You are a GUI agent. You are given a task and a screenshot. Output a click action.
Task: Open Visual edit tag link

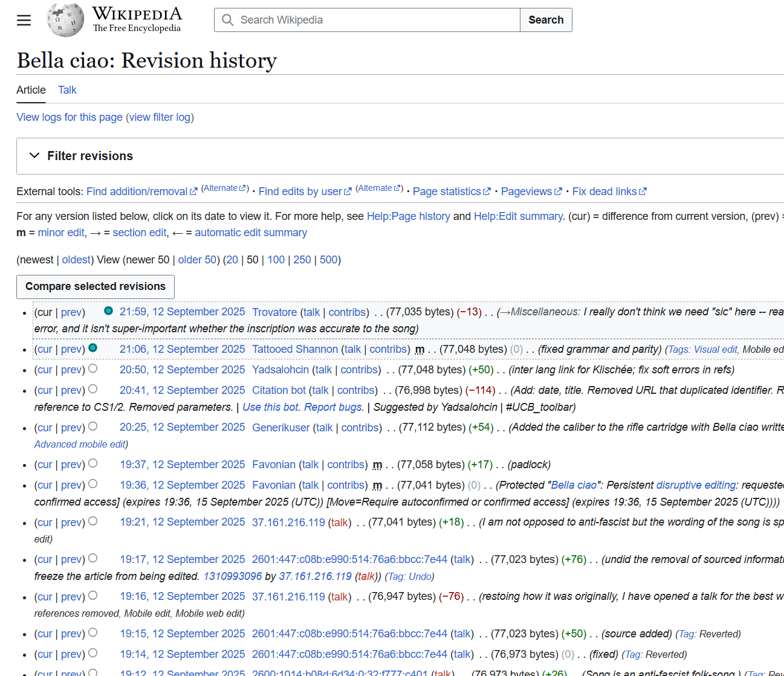tap(716, 350)
